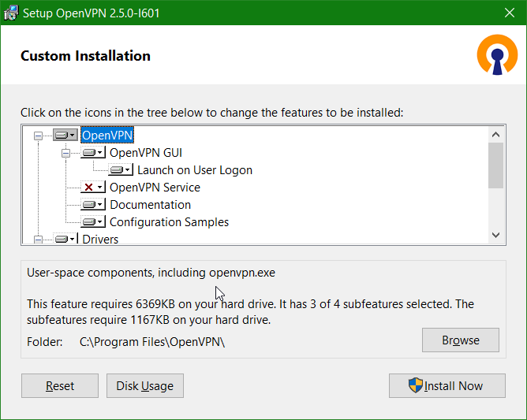527x420 pixels.
Task: Open the Disk Usage dialog
Action: coord(144,386)
